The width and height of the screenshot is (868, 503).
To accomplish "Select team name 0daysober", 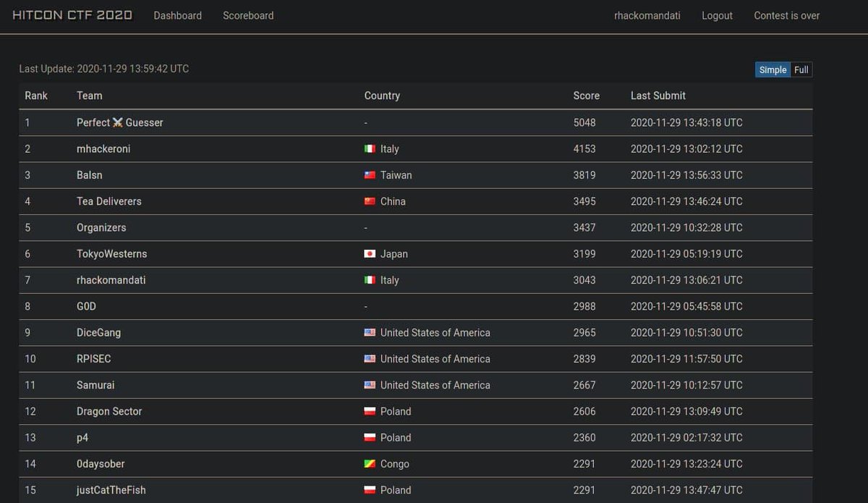I will (101, 464).
